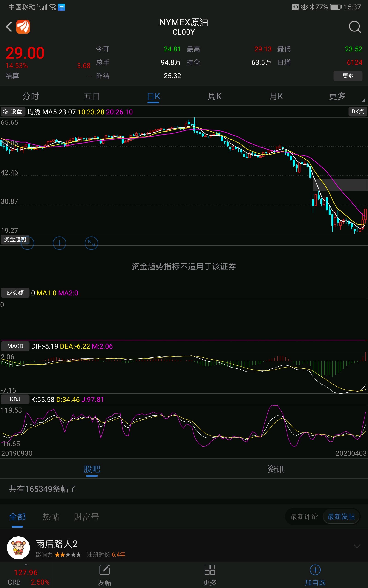368x588 pixels.
Task: Tap the WiFi signal status icon
Action: pos(53,7)
